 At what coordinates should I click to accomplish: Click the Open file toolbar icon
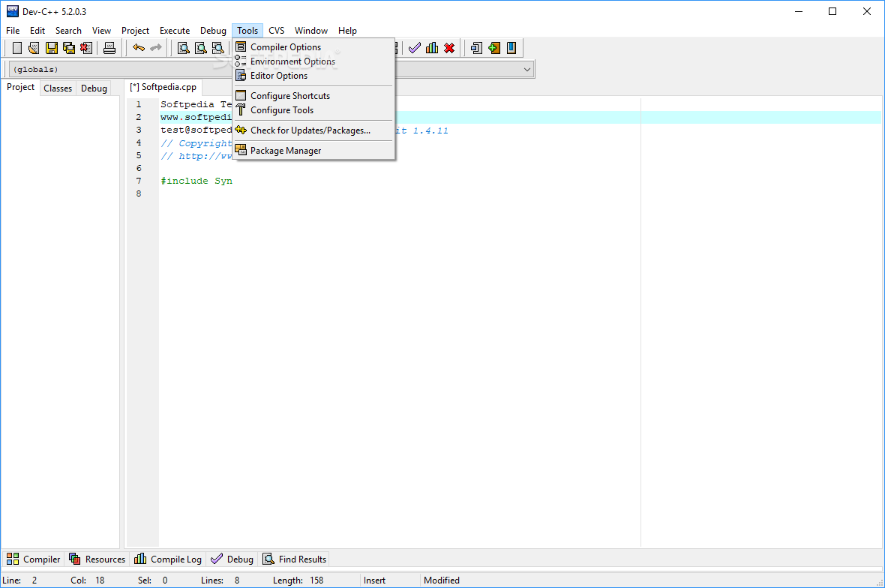34,48
